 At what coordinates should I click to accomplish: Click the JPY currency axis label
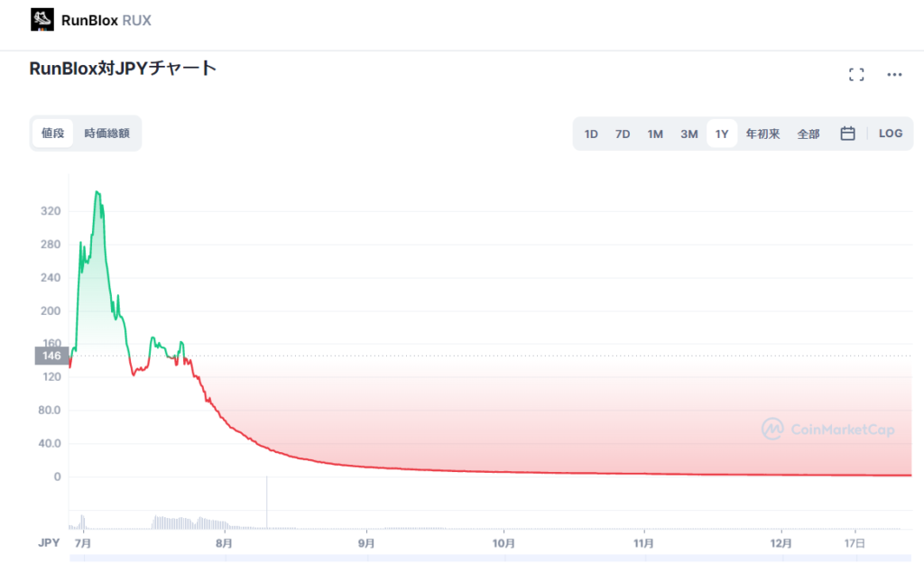tap(49, 542)
